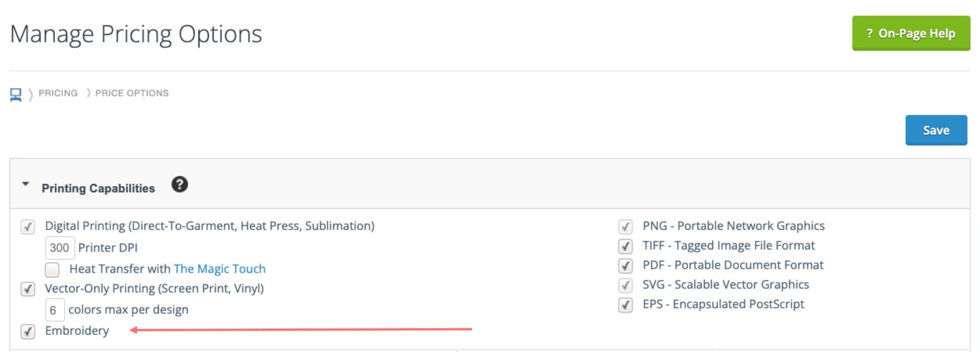The height and width of the screenshot is (352, 980).
Task: Toggle Vector-Only Printing checkbox
Action: coord(28,290)
